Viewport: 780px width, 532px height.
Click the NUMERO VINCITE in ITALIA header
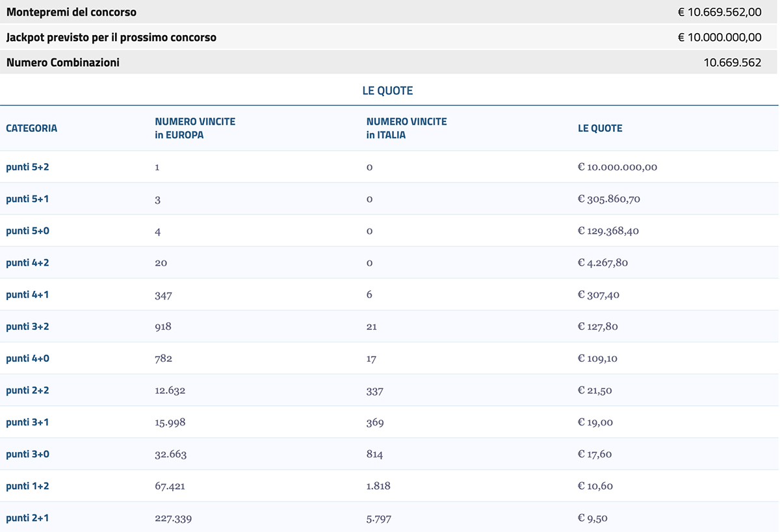[x=406, y=127]
